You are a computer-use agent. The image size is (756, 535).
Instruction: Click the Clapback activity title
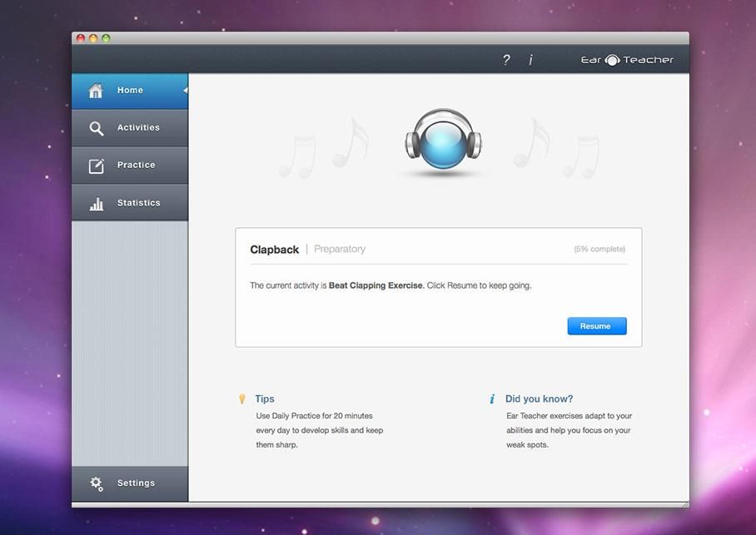(x=275, y=249)
